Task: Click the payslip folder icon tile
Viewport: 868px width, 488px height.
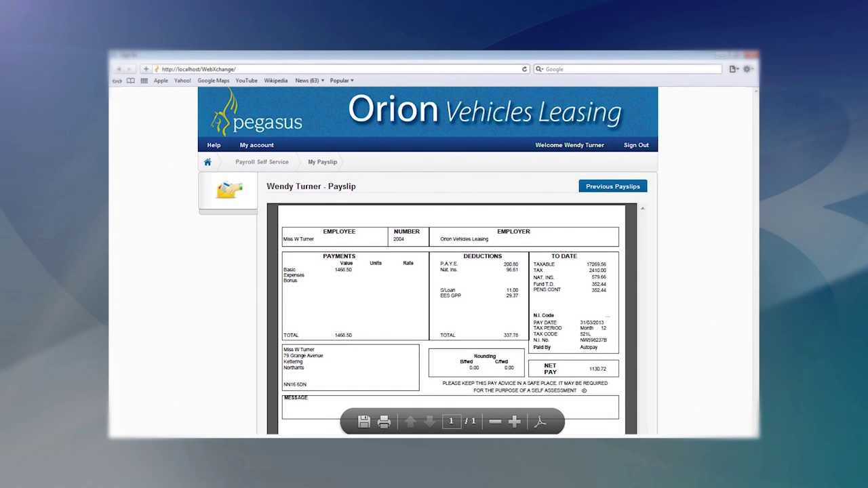Action: click(x=229, y=190)
